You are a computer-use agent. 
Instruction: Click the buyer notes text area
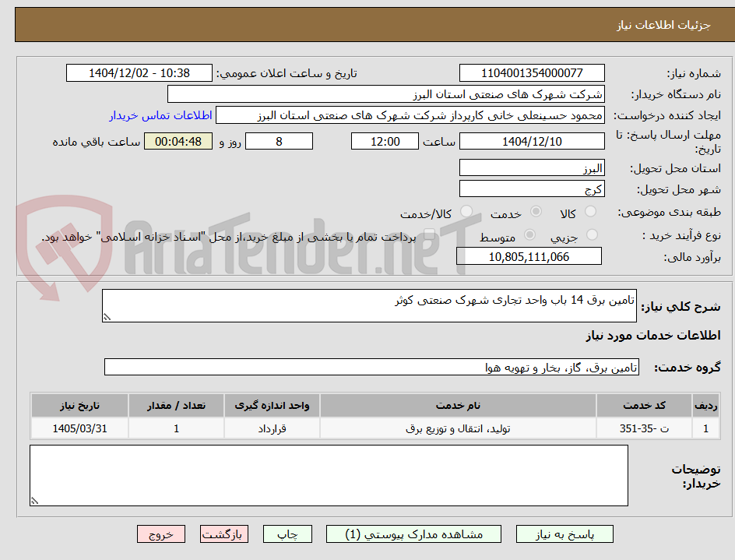click(329, 476)
